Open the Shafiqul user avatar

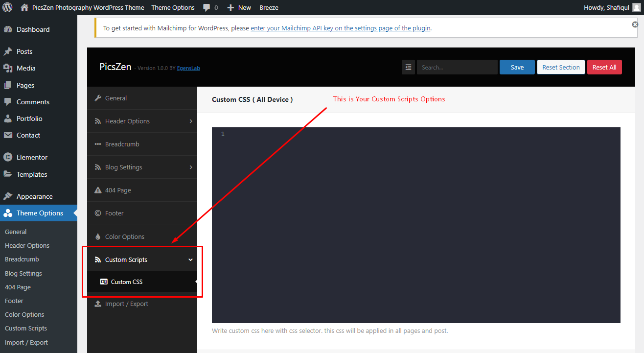[x=636, y=7]
